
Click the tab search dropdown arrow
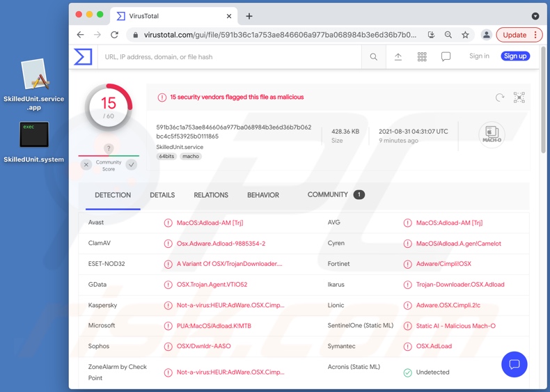point(535,16)
